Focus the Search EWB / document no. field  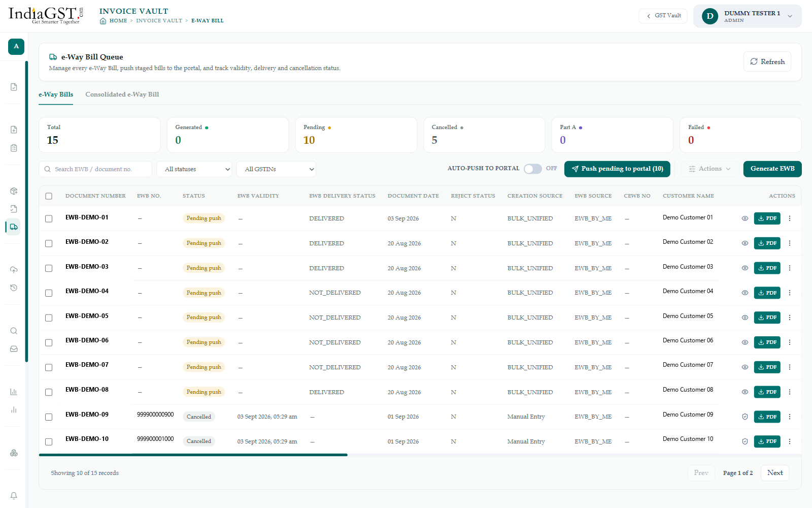(x=95, y=169)
